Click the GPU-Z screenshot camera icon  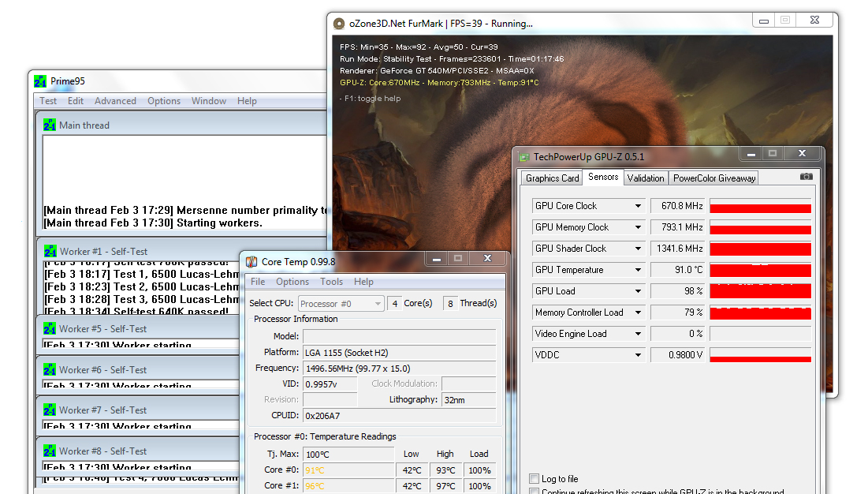[806, 177]
